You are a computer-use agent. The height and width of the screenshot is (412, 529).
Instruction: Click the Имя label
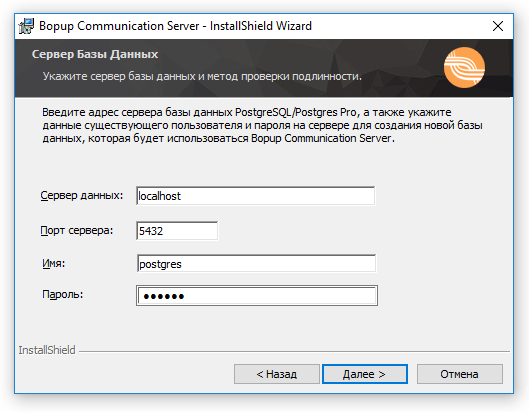[53, 263]
